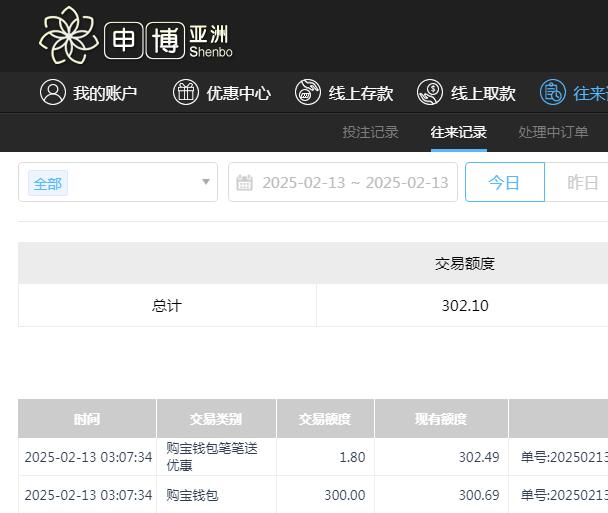Click the 交易额度 table column header
The width and height of the screenshot is (608, 513).
click(325, 419)
